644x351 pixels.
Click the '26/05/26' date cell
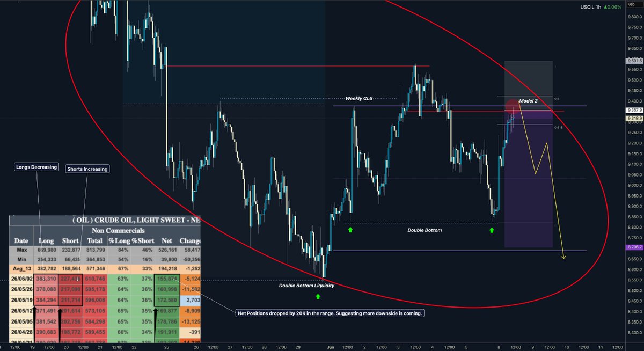[21, 289]
